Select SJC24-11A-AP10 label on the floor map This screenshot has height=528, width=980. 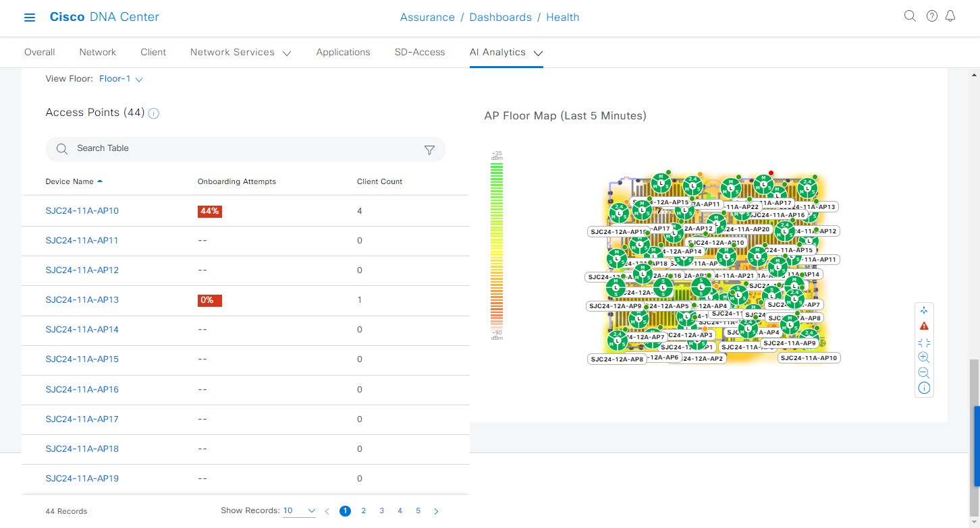(x=809, y=358)
